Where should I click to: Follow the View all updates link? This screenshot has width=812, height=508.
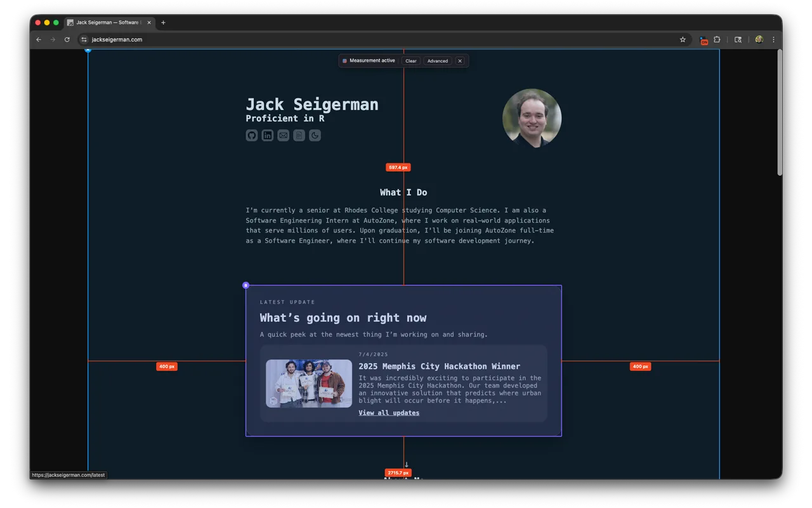(389, 413)
